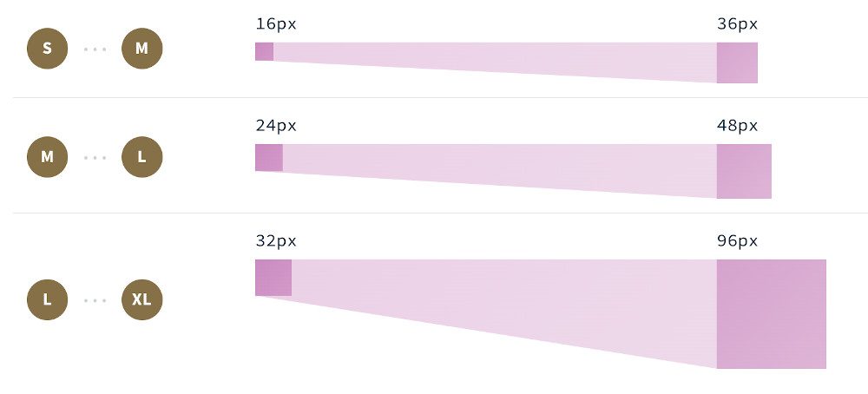Viewport: 868px width, 394px height.
Task: Click the ellipsis between S and M
Action: (95, 49)
